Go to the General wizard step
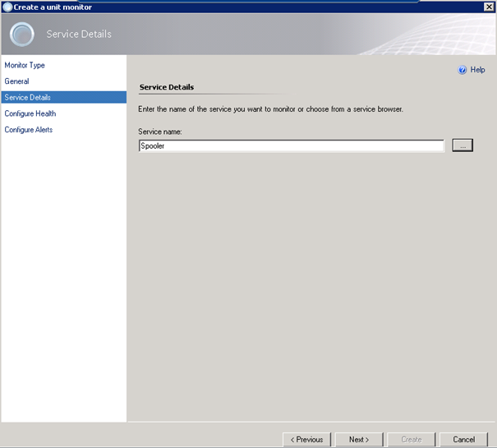 [x=16, y=81]
